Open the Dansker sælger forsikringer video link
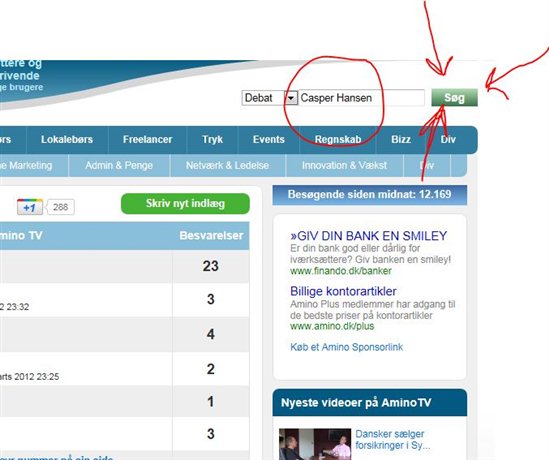The image size is (549, 460). tap(393, 440)
